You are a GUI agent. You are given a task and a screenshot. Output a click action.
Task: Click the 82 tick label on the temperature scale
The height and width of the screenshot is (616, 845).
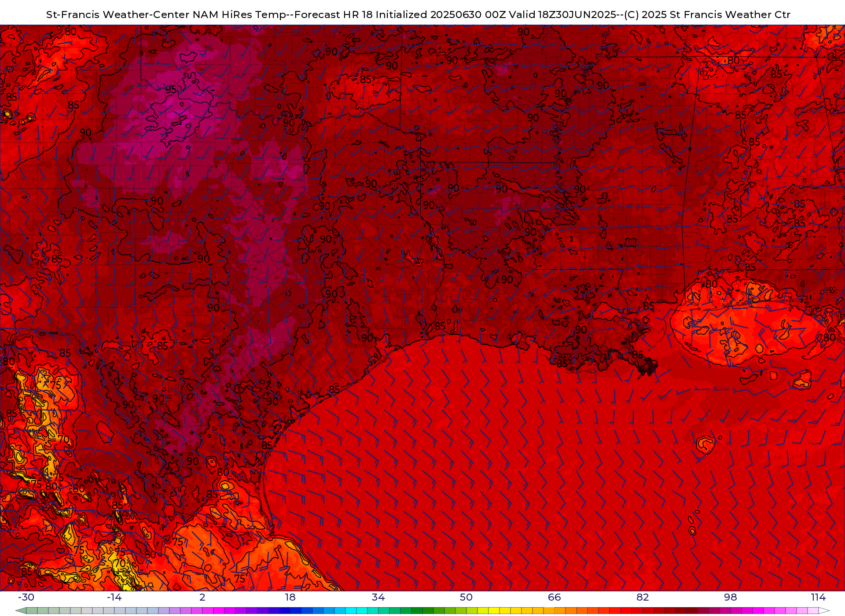point(643,597)
